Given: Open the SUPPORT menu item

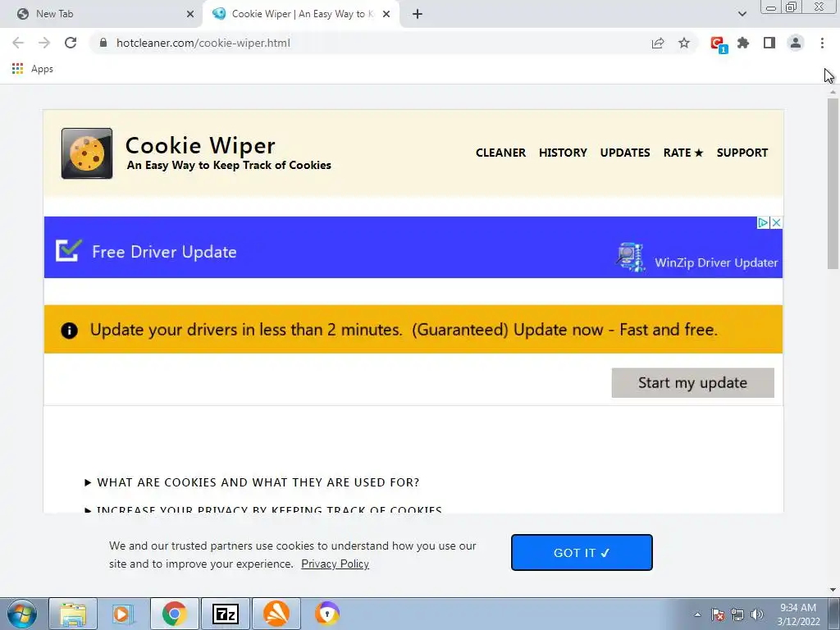Looking at the screenshot, I should [x=742, y=153].
